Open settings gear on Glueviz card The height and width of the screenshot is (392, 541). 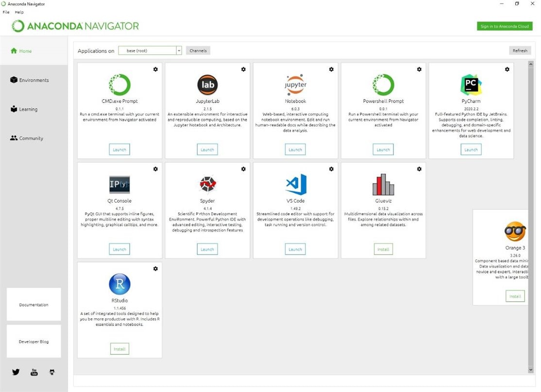419,169
